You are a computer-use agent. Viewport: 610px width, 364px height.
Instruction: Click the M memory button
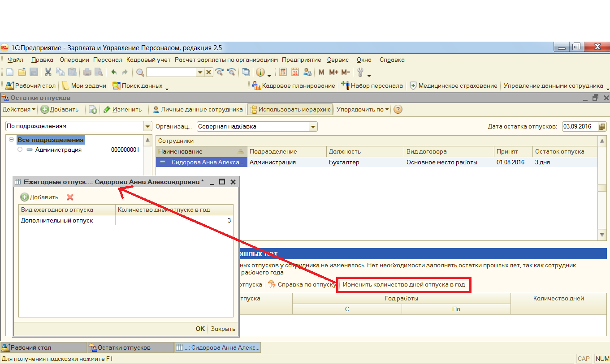pos(321,72)
